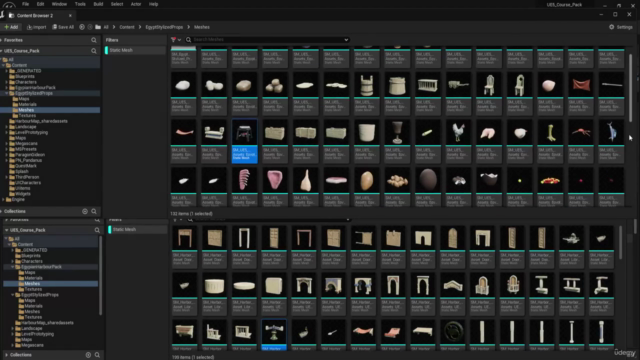Open the Tools menu
This screenshot has width=640, height=360.
pyautogui.click(x=80, y=4)
